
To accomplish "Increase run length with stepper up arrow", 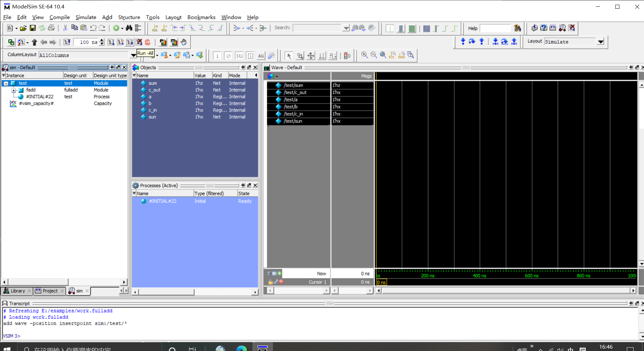I will coord(102,40).
